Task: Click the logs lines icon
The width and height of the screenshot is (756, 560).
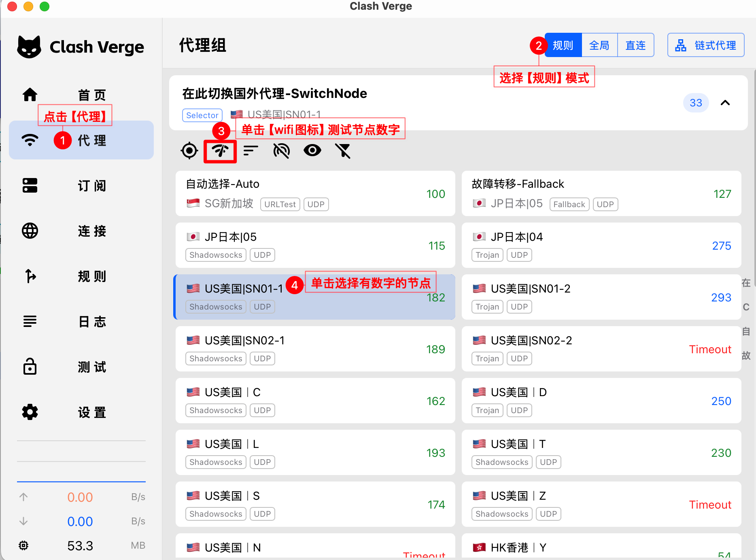Action: tap(30, 322)
